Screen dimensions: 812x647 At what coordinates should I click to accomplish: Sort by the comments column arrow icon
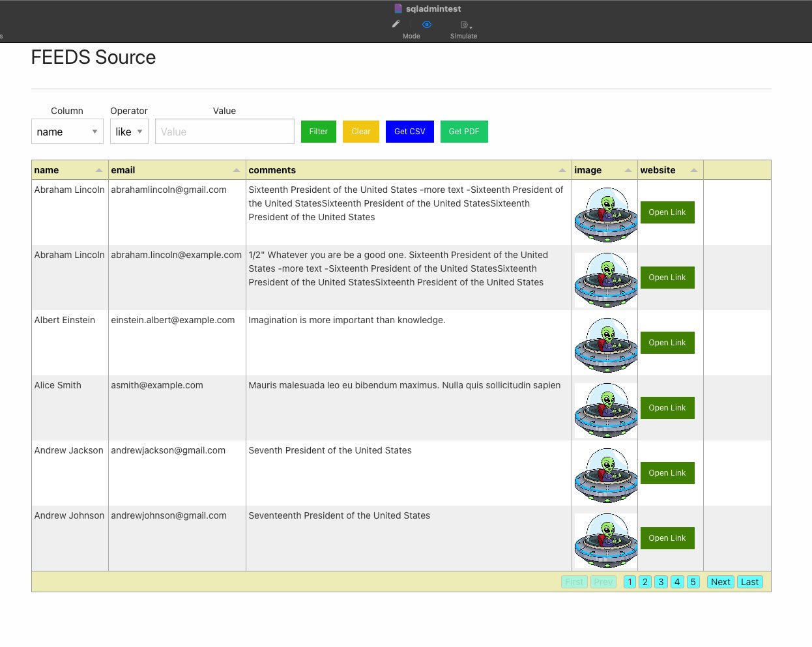562,169
